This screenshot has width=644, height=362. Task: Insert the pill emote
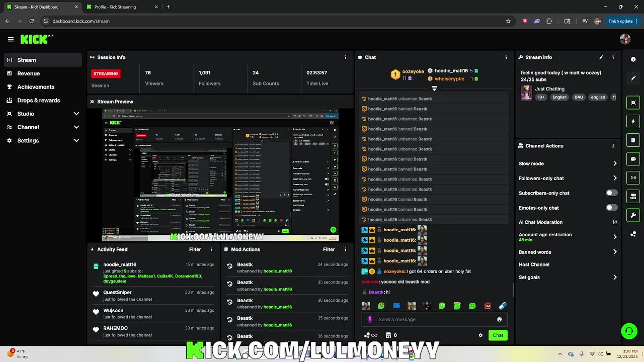pos(502,306)
